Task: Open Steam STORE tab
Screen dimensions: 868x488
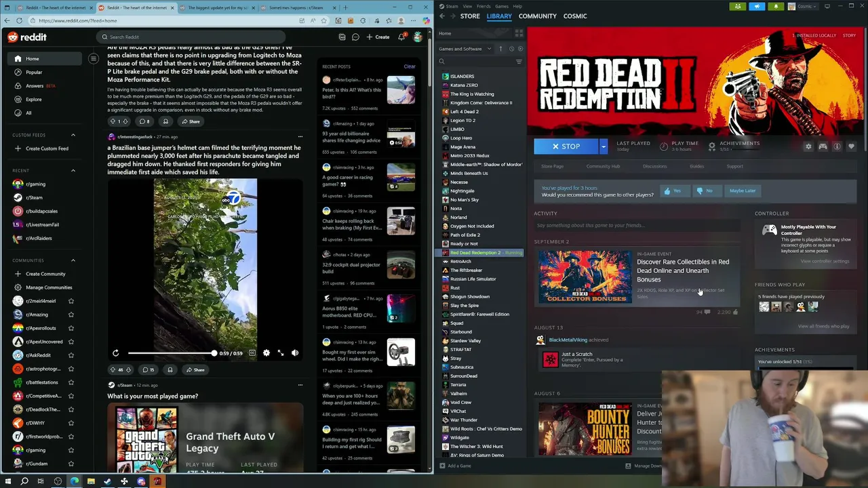Action: pos(470,16)
